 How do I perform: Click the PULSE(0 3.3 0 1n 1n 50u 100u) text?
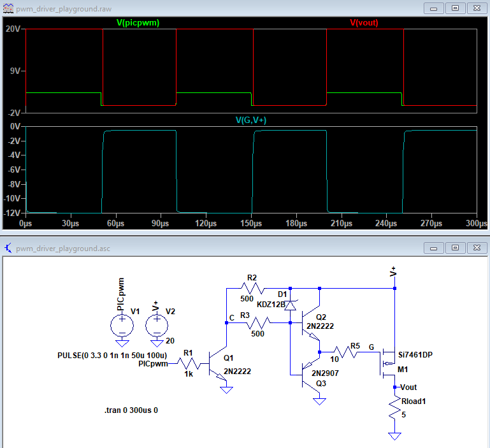point(112,356)
